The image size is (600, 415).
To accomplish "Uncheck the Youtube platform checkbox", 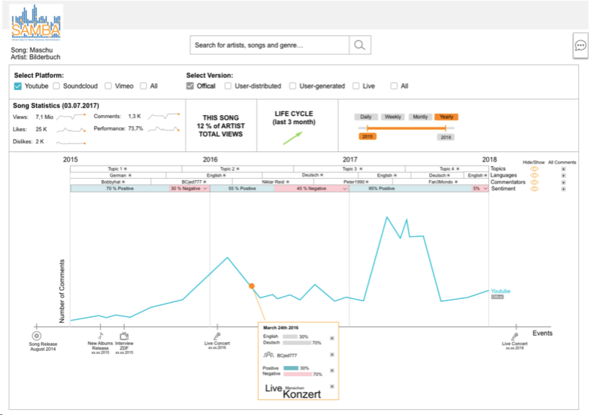I will click(18, 86).
